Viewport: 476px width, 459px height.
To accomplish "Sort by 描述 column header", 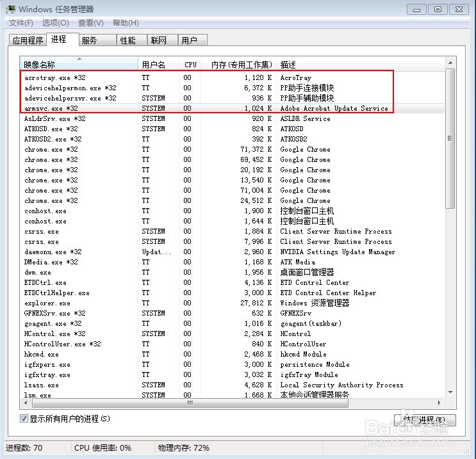I will pyautogui.click(x=360, y=64).
